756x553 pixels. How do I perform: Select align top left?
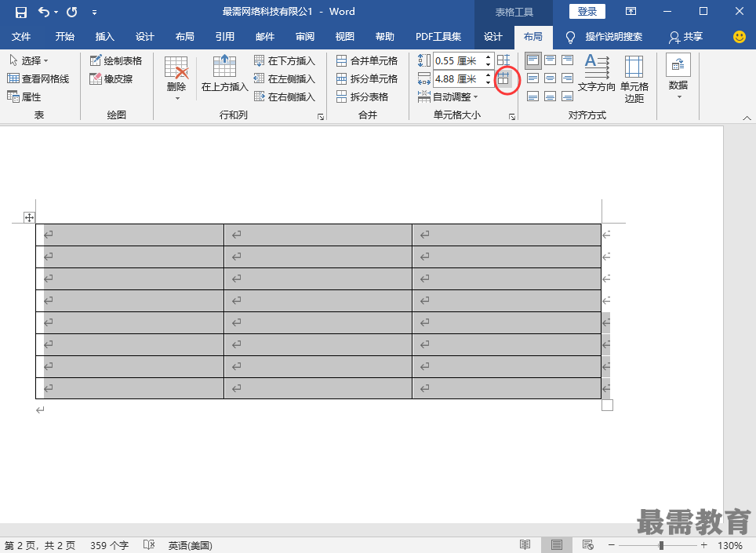tap(532, 60)
